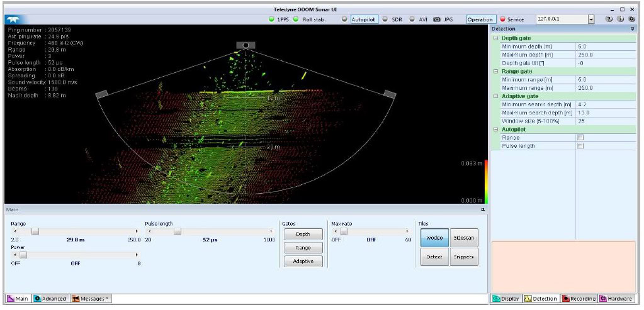Edit the Depth gate tilt value

606,63
